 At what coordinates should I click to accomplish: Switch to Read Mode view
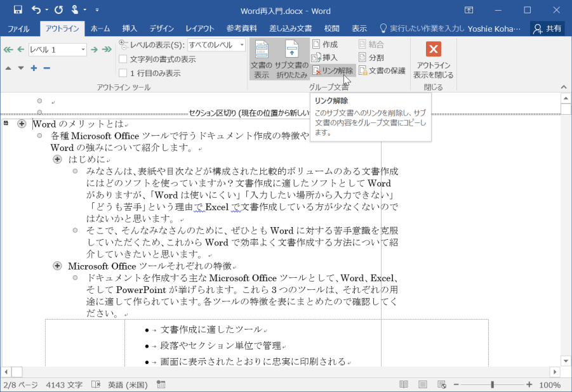404,384
